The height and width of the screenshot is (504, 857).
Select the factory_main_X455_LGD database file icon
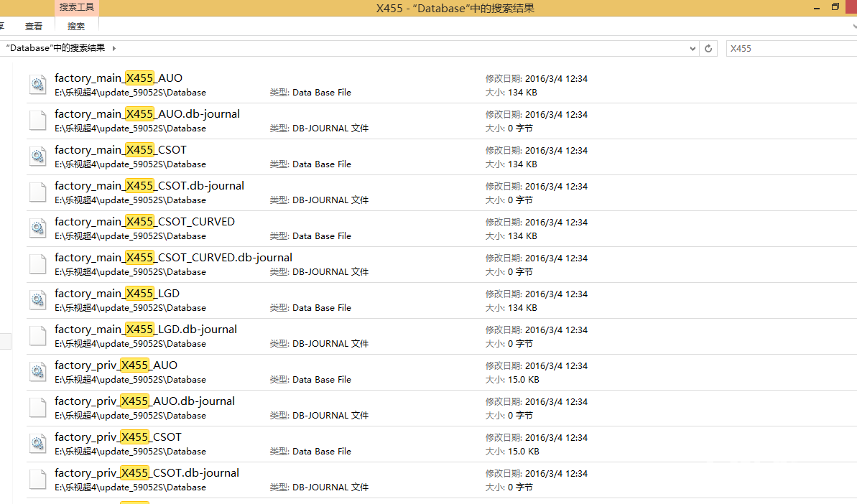tap(37, 300)
